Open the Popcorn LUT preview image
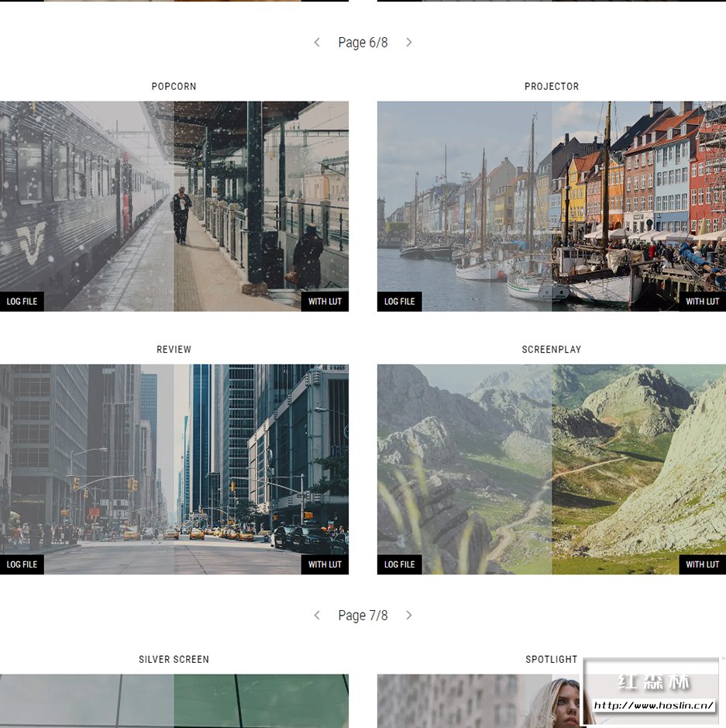The height and width of the screenshot is (728, 726). click(174, 206)
